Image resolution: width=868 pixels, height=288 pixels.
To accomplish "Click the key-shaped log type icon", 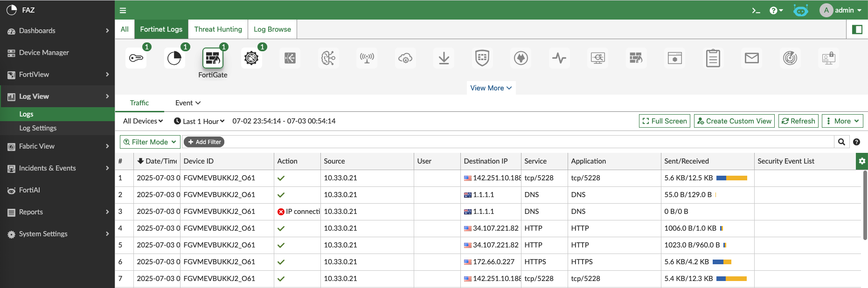I will click(136, 58).
